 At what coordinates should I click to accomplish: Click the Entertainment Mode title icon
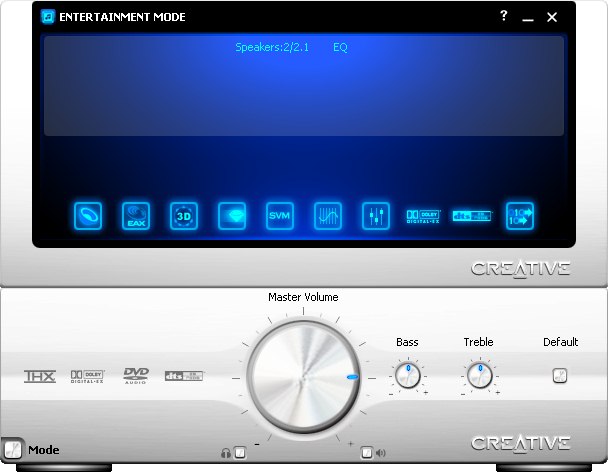tap(48, 17)
